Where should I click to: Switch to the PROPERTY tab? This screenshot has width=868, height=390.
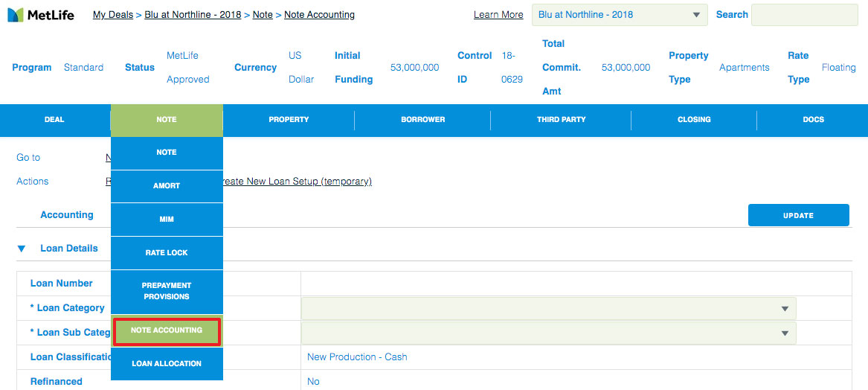click(x=289, y=120)
